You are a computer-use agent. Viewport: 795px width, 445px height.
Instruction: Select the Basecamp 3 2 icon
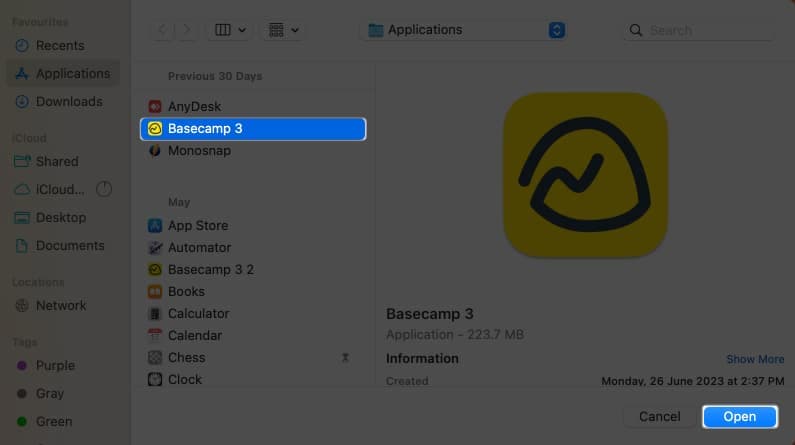[155, 270]
